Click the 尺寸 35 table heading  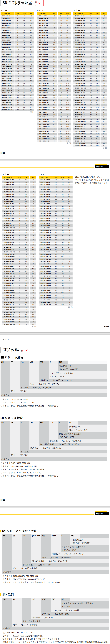click(x=77, y=10)
